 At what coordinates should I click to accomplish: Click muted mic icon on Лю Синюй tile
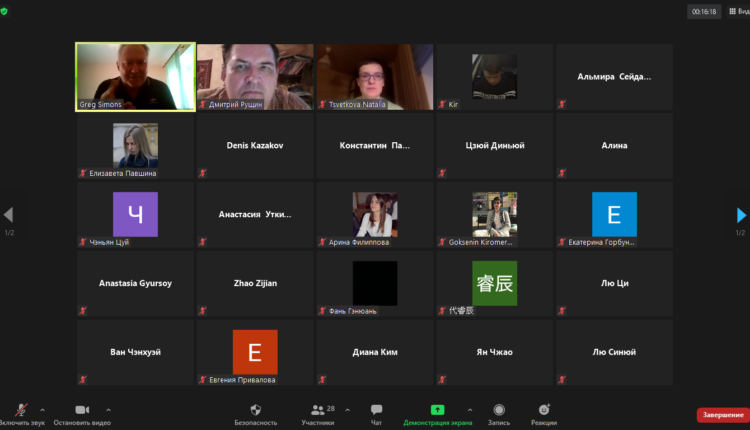[x=562, y=380]
